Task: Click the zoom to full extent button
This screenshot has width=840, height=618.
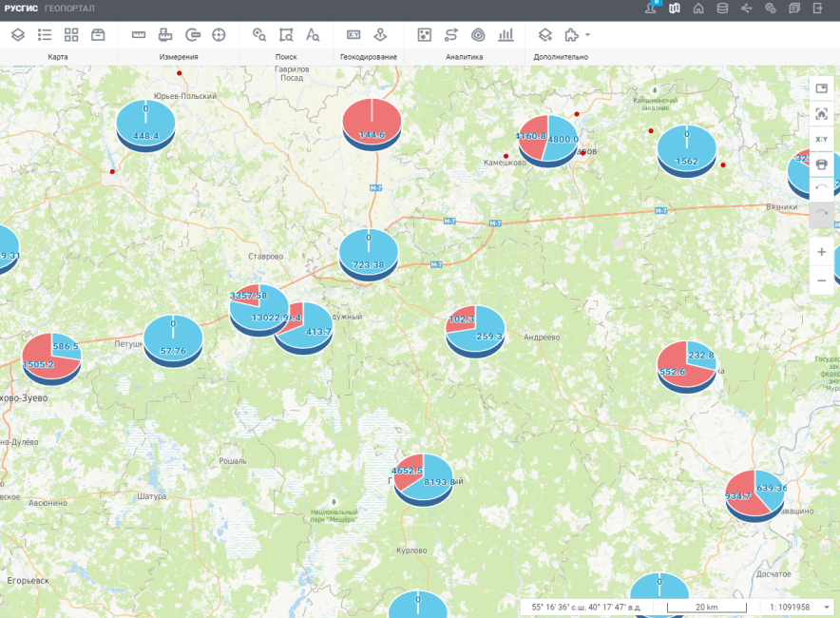Action: pyautogui.click(x=821, y=114)
